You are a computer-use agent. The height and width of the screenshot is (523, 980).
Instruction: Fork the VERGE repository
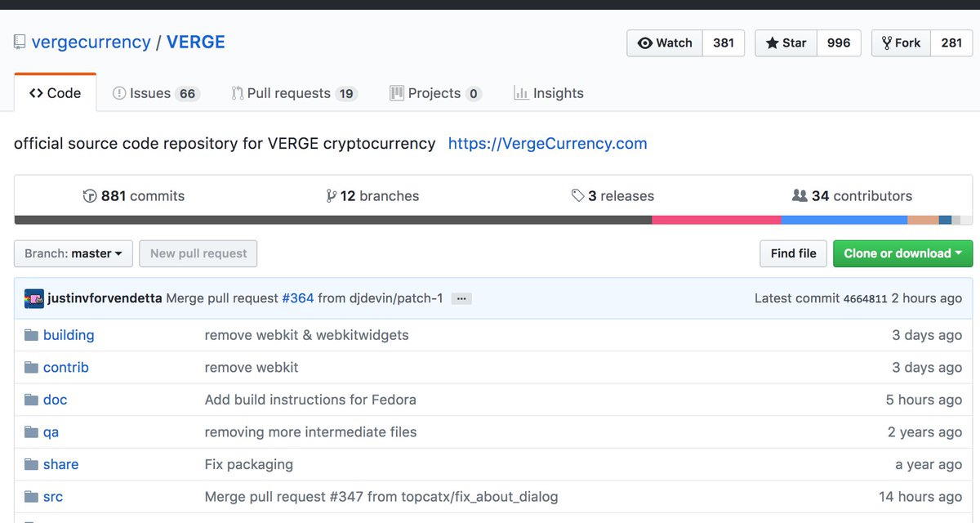point(901,43)
